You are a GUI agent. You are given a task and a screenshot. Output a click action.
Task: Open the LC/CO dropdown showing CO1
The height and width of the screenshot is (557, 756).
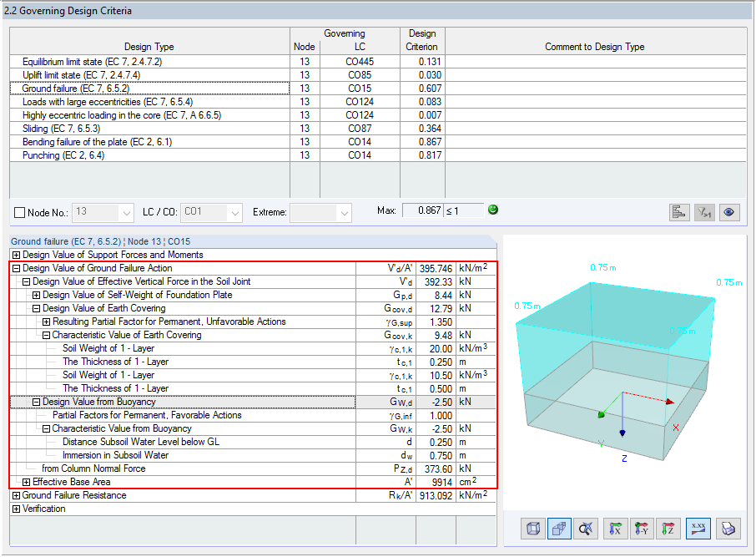click(234, 212)
